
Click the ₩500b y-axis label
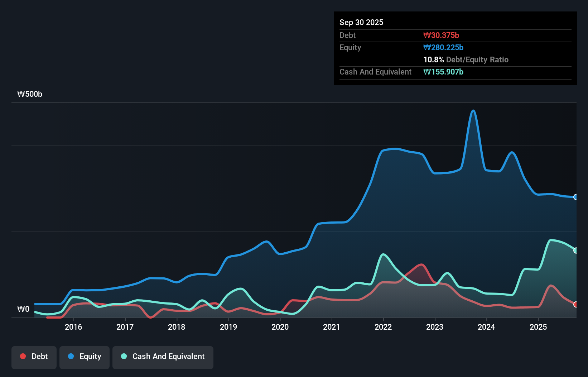click(x=30, y=94)
